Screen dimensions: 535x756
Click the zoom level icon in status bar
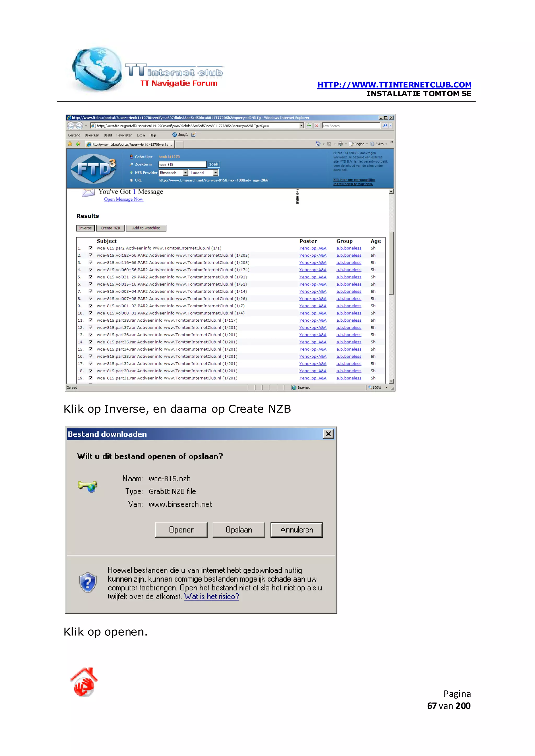click(370, 388)
